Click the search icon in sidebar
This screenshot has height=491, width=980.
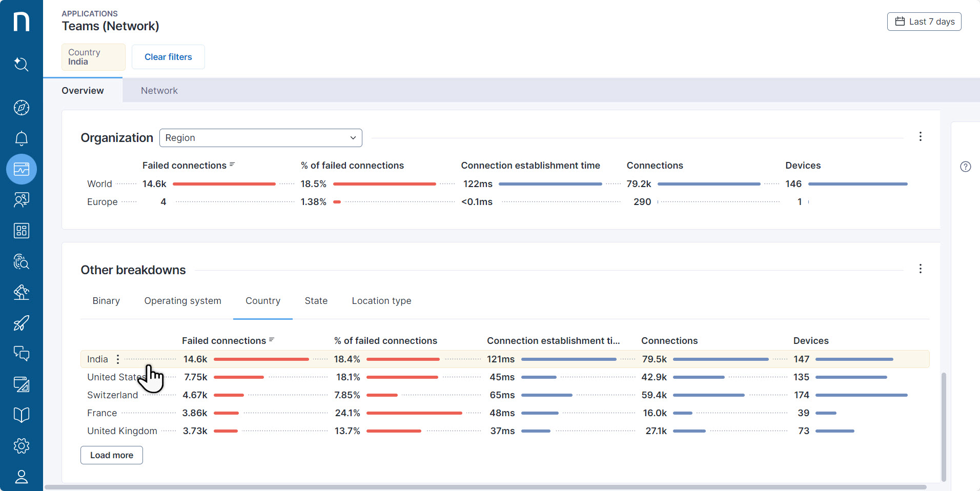tap(21, 64)
